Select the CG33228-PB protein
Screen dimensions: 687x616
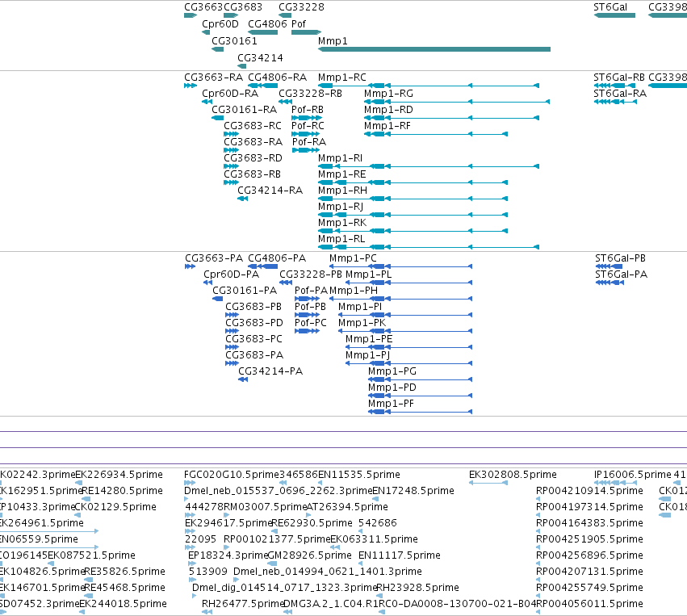coord(286,283)
